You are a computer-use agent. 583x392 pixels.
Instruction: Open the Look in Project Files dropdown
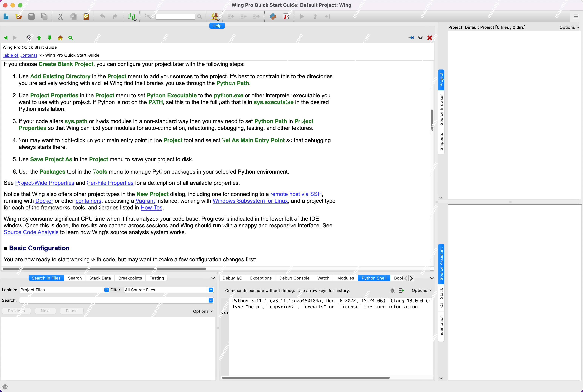64,290
